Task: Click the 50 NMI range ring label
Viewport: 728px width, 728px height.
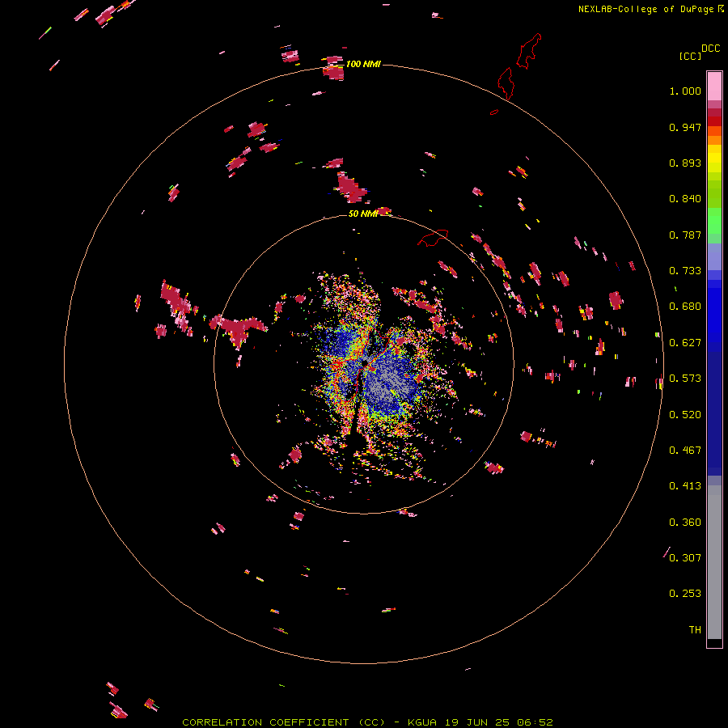Action: click(x=362, y=214)
